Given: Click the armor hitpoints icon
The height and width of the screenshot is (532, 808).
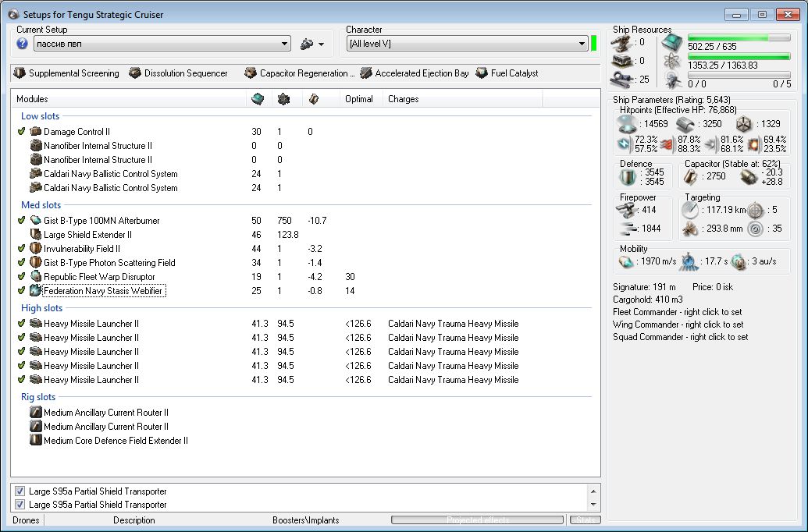Looking at the screenshot, I should click(685, 124).
